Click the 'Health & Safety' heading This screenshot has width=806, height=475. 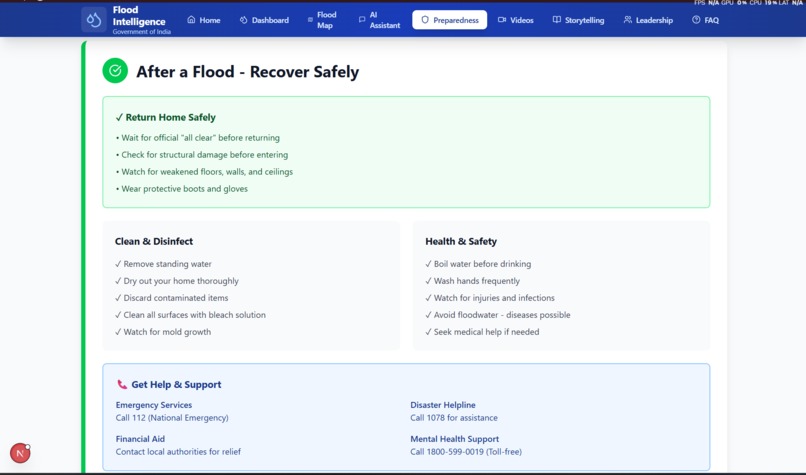(461, 241)
